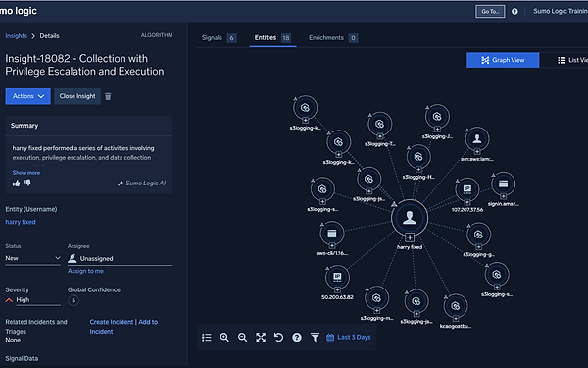Reset the graph layout with the undo icon
This screenshot has height=368, width=588.
point(278,338)
